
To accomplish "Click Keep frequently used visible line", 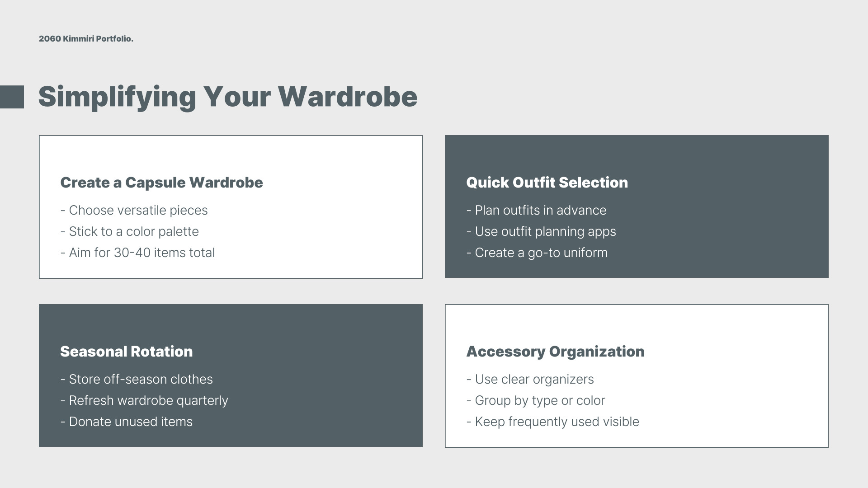I will point(552,422).
